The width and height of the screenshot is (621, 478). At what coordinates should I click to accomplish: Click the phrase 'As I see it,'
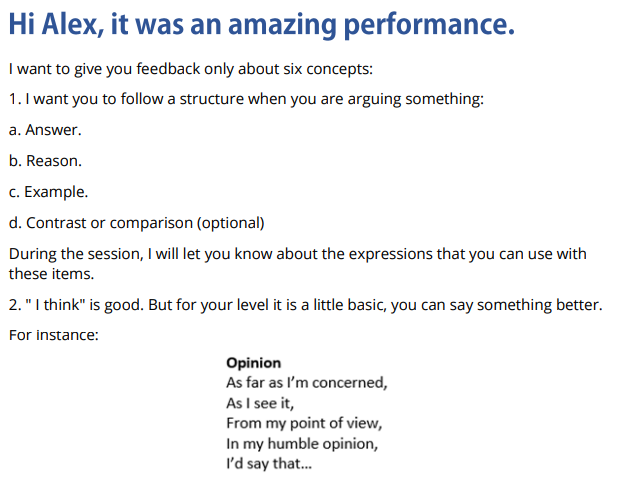click(x=261, y=403)
